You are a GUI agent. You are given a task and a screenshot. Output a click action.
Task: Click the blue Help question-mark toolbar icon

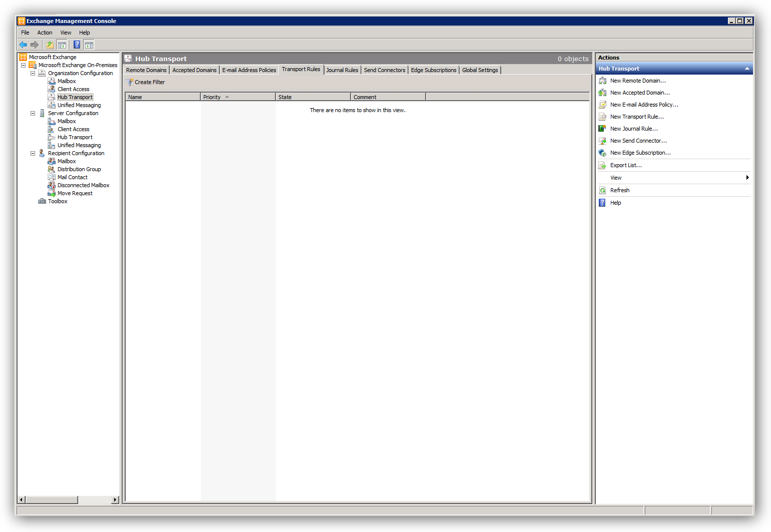click(x=77, y=45)
